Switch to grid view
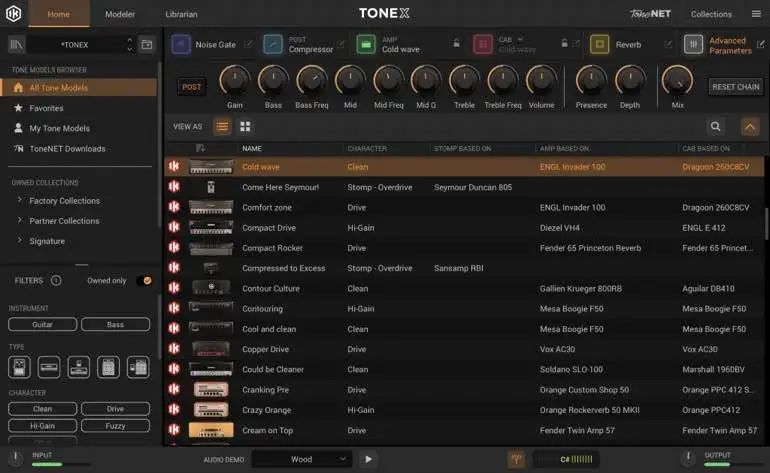The width and height of the screenshot is (770, 473). [245, 127]
